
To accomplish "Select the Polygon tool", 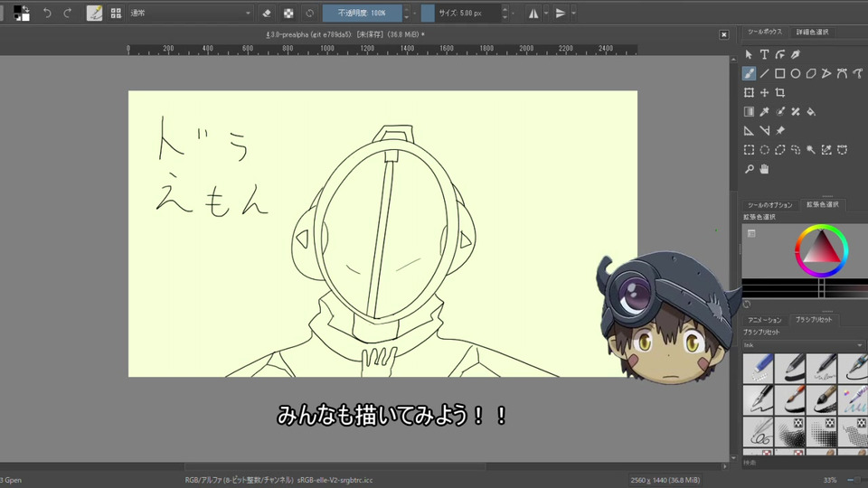I will [x=811, y=73].
